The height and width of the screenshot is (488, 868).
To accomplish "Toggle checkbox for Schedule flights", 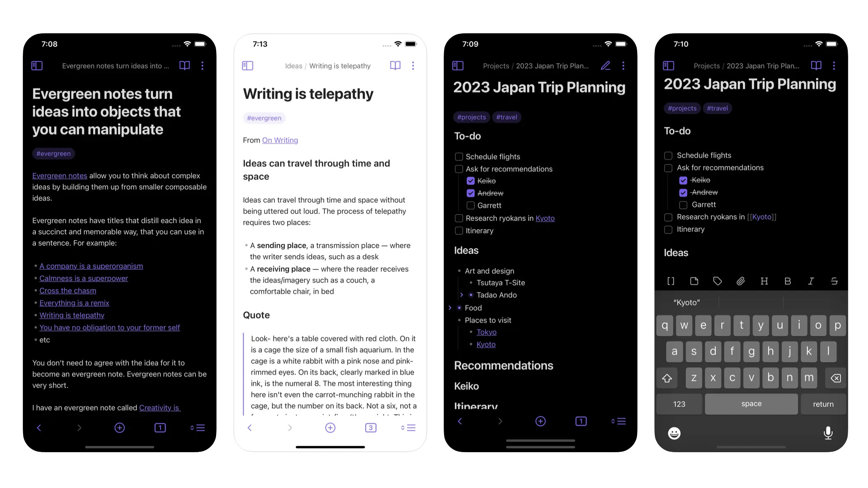I will [458, 156].
